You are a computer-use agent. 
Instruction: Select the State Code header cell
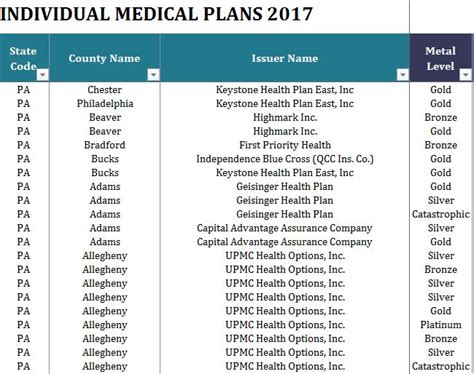(x=24, y=58)
